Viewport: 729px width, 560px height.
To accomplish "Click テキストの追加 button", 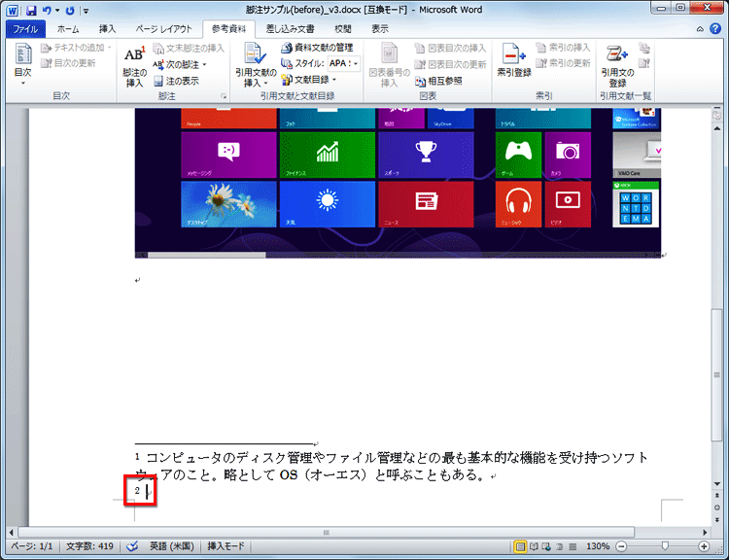I will coord(76,48).
